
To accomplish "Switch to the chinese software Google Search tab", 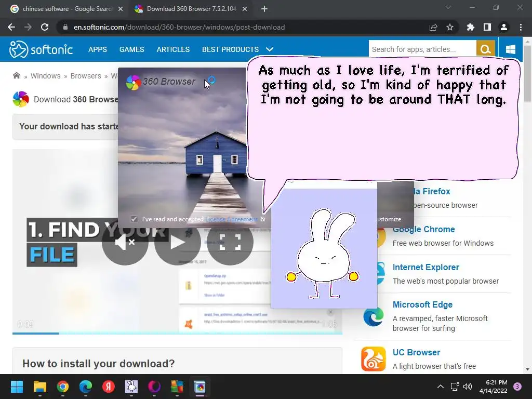I will [x=66, y=9].
